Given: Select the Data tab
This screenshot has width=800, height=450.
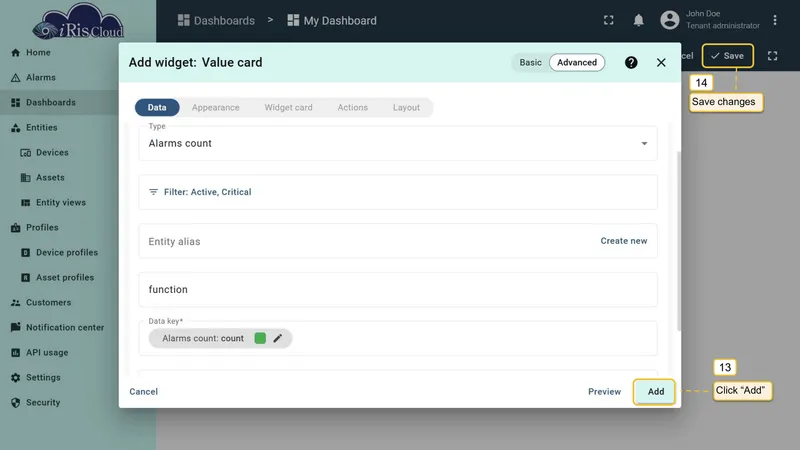Looking at the screenshot, I should click(157, 108).
